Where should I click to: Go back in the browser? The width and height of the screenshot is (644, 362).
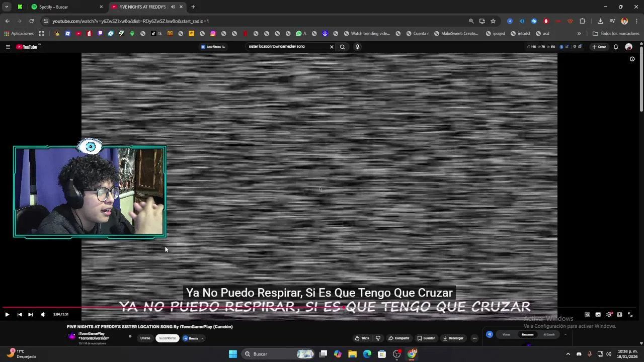(7, 21)
